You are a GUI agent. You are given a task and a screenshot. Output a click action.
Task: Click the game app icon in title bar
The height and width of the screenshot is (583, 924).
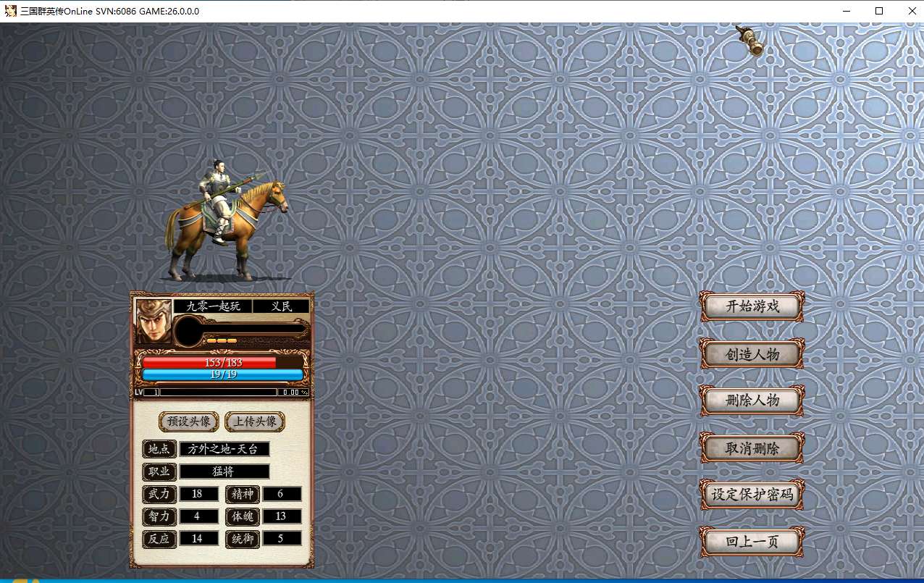(10, 11)
